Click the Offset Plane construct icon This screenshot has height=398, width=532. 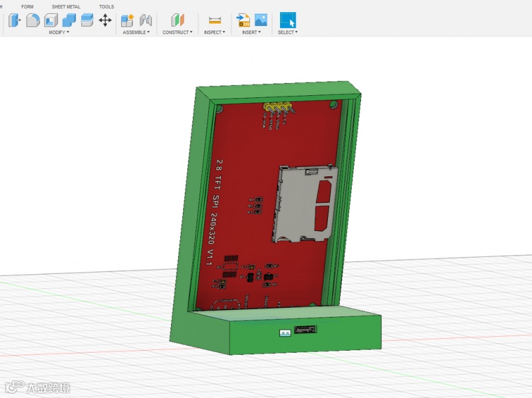click(x=178, y=20)
